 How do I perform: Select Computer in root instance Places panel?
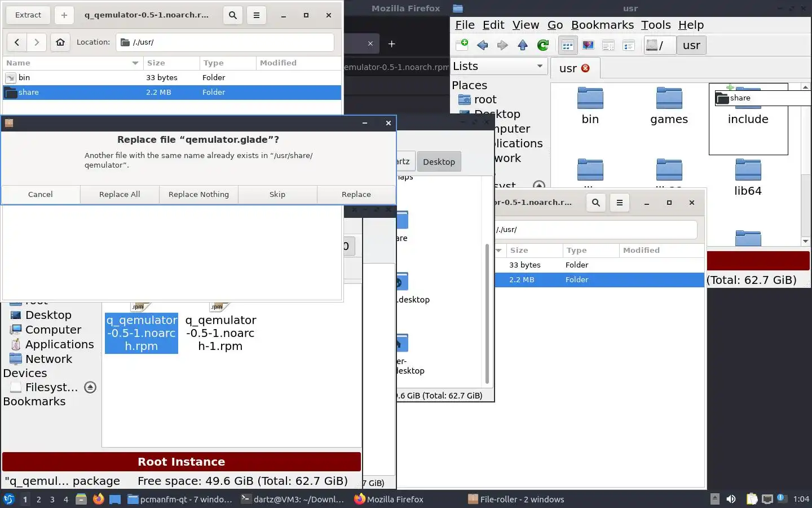tap(53, 330)
